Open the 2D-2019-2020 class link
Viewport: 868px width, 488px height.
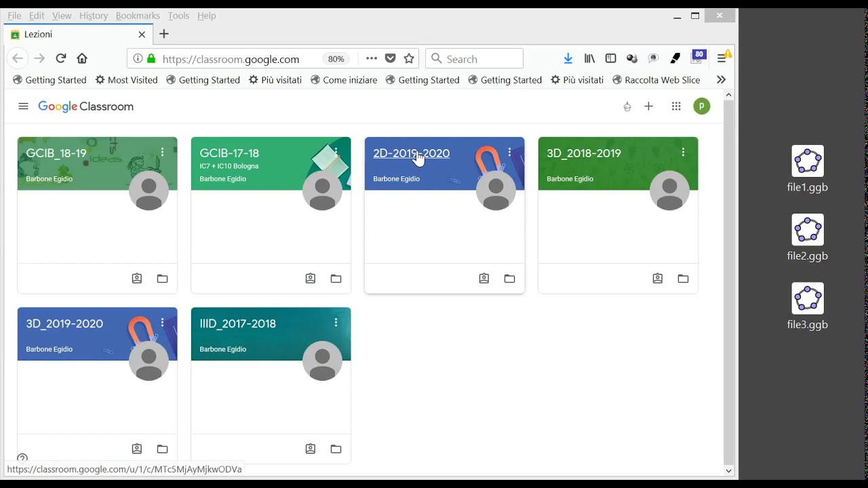pyautogui.click(x=412, y=153)
